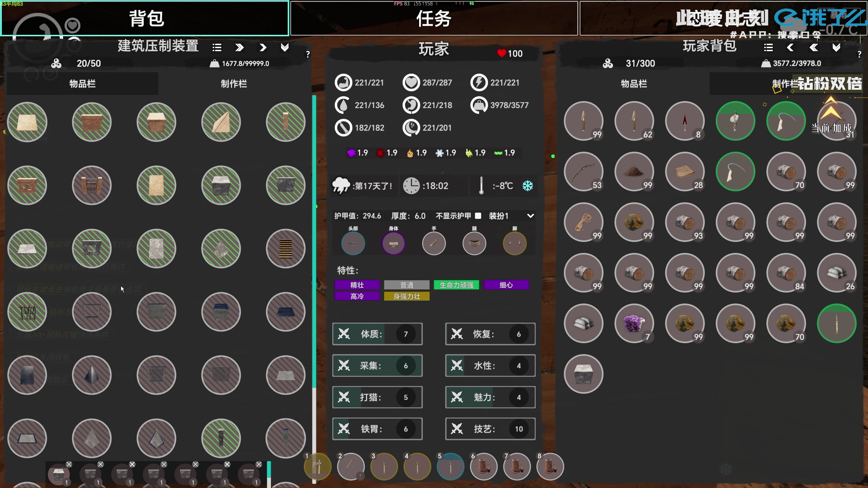Click single right arrow in 建筑压制装置 header
This screenshot has height=488, width=868.
263,47
